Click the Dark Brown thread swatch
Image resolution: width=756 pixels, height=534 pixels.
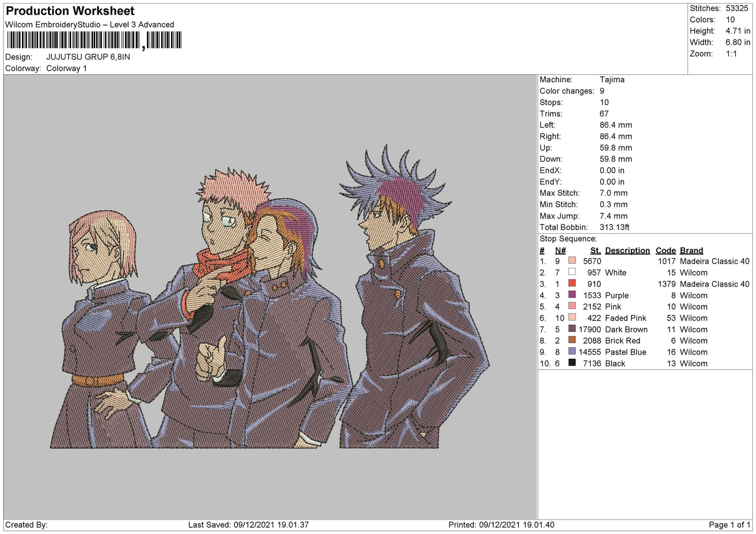[572, 329]
